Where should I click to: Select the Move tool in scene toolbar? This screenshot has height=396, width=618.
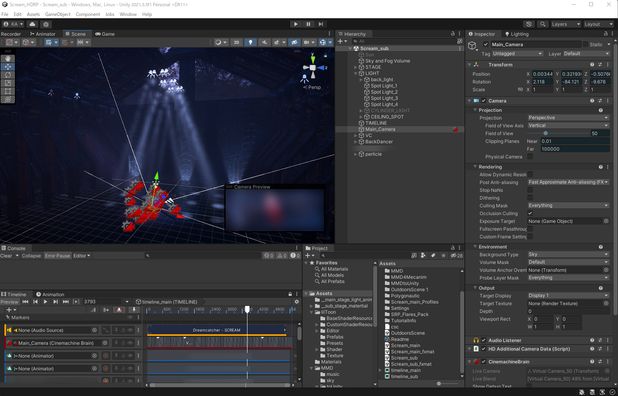(x=8, y=67)
